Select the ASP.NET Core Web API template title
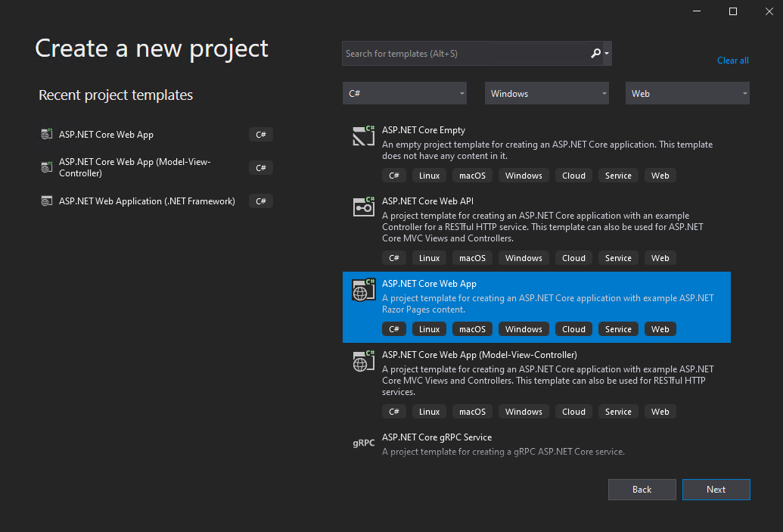 coord(427,201)
